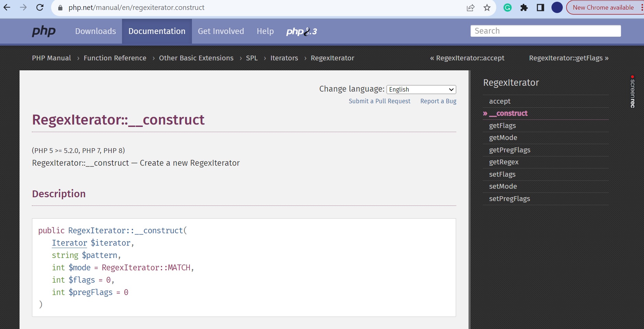Screen dimensions: 644x329
Task: Open the Extensions puzzle icon
Action: point(524,8)
